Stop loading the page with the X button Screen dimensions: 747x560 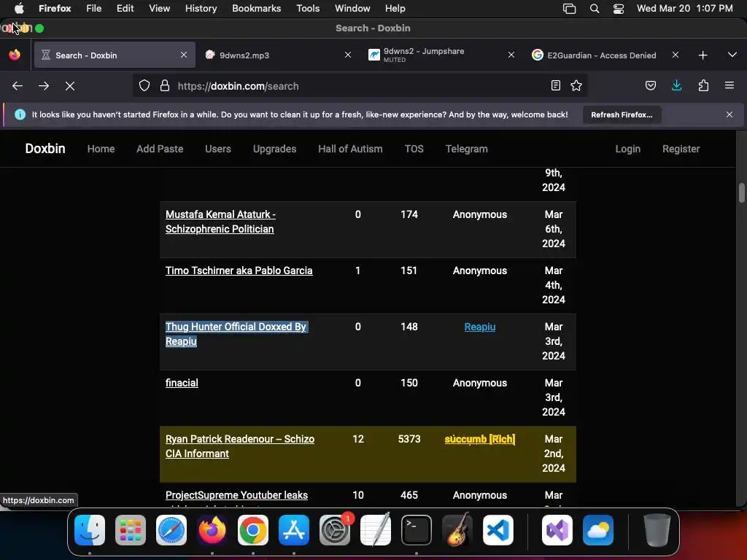click(x=70, y=86)
